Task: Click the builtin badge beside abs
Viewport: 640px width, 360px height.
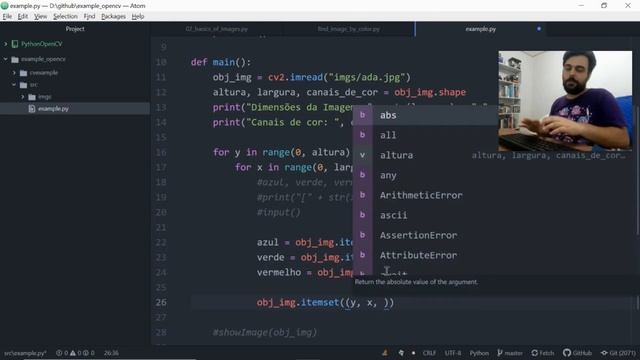Action: [x=362, y=115]
